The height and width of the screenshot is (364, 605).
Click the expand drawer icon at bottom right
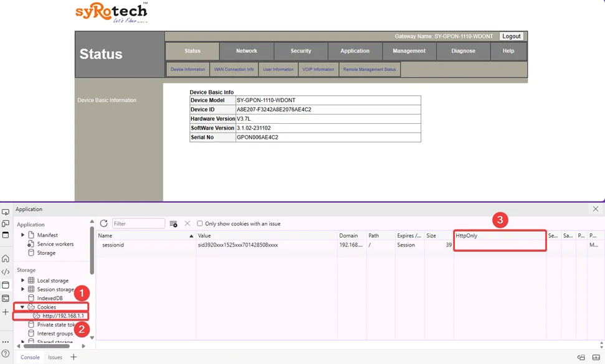[596, 357]
